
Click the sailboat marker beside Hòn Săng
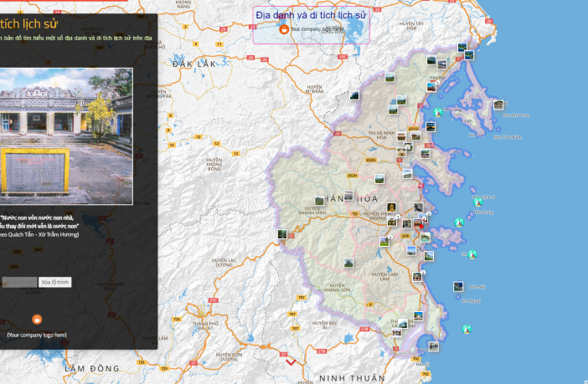coord(437,112)
